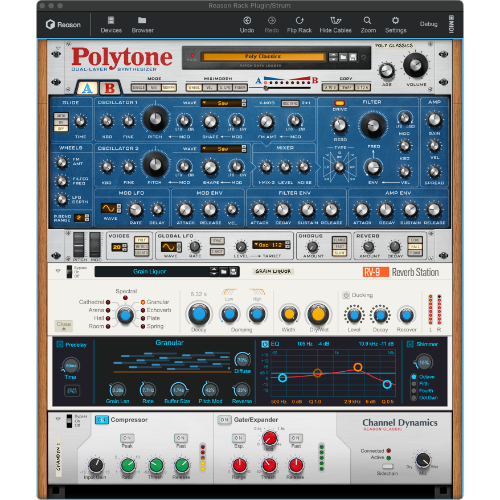500x500 pixels.
Task: Select the Cathedral reverb algorithm
Action: point(108,302)
